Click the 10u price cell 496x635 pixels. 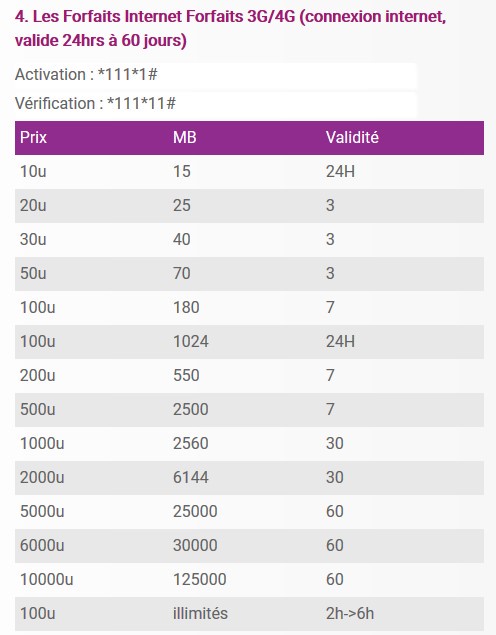tap(33, 172)
